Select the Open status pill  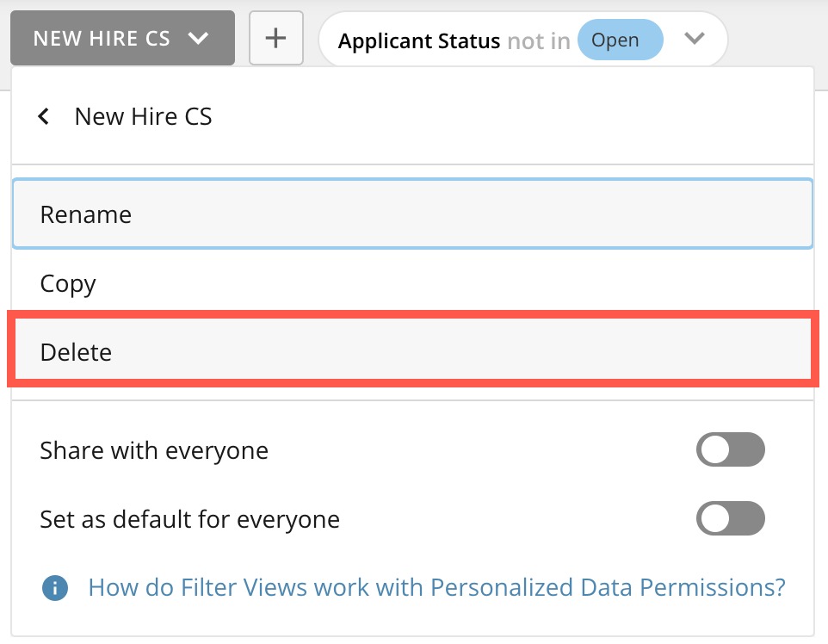(620, 39)
